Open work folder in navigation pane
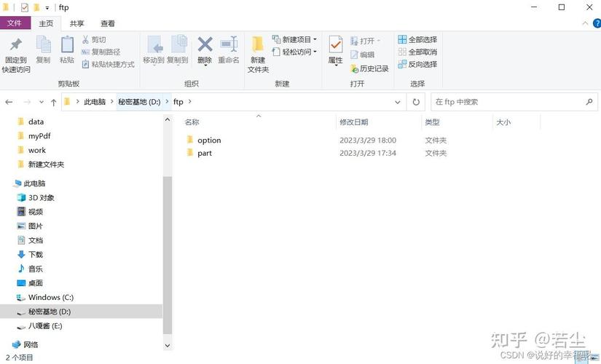Screen dimensions: 601x364 coord(37,150)
